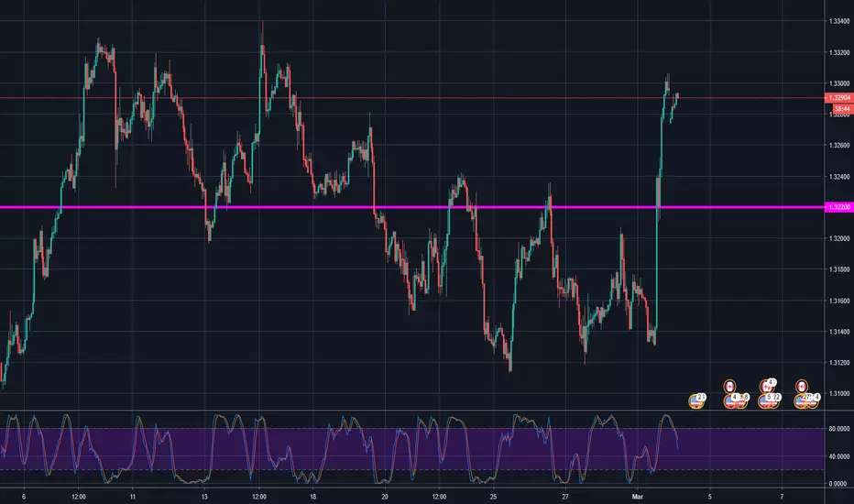Click the 1.31200 price axis value
Screen dimensions: 854x504
point(839,363)
